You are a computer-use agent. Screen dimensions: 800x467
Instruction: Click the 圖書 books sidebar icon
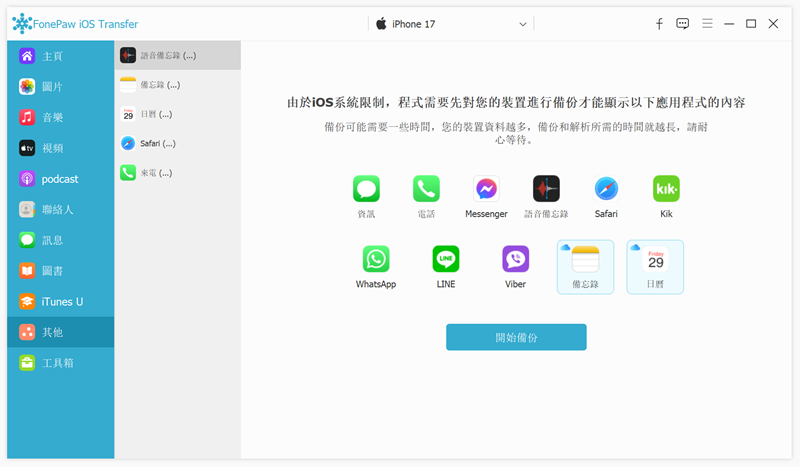(x=27, y=271)
